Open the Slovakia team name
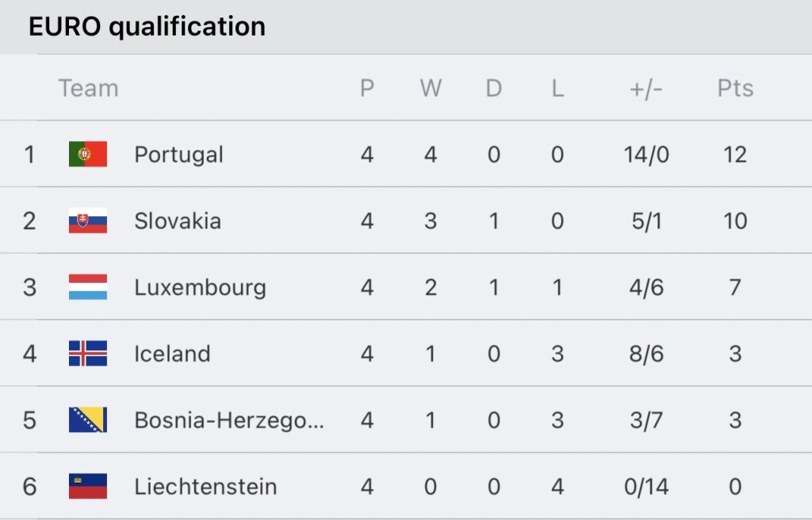This screenshot has height=520, width=812. click(x=178, y=221)
